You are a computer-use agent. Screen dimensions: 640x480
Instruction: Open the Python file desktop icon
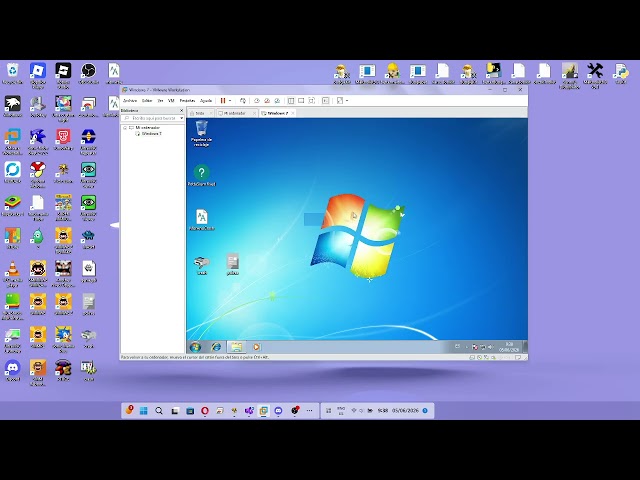coord(621,71)
